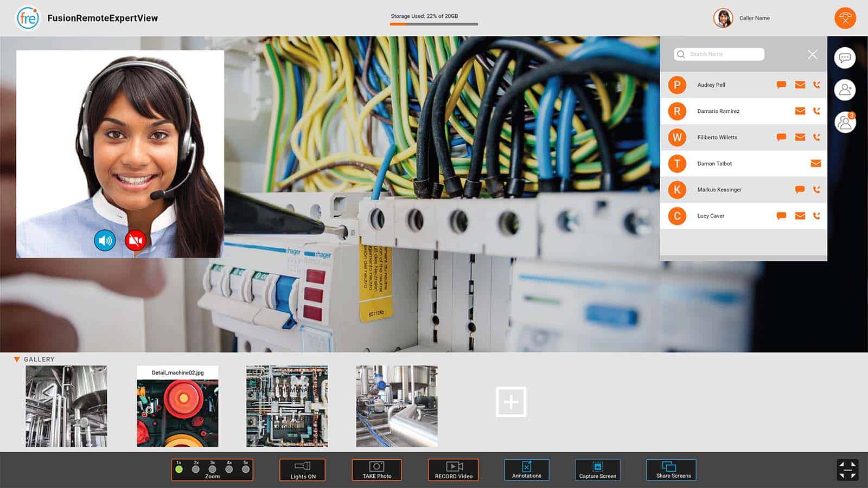Toggle fullscreen view icon
The image size is (868, 488).
pos(847,470)
